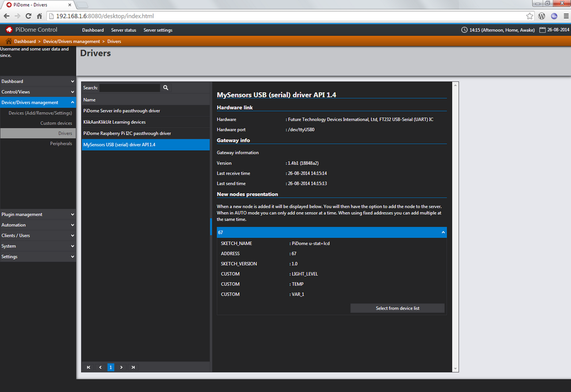Click the LIGHT_LEVEL custom value
The height and width of the screenshot is (392, 571).
[305, 274]
